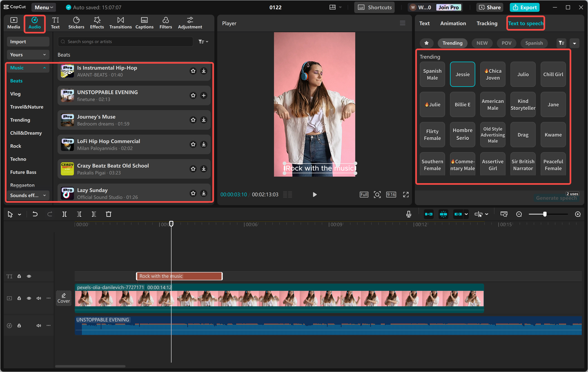
Task: Lock the pexels video track
Action: click(x=19, y=298)
